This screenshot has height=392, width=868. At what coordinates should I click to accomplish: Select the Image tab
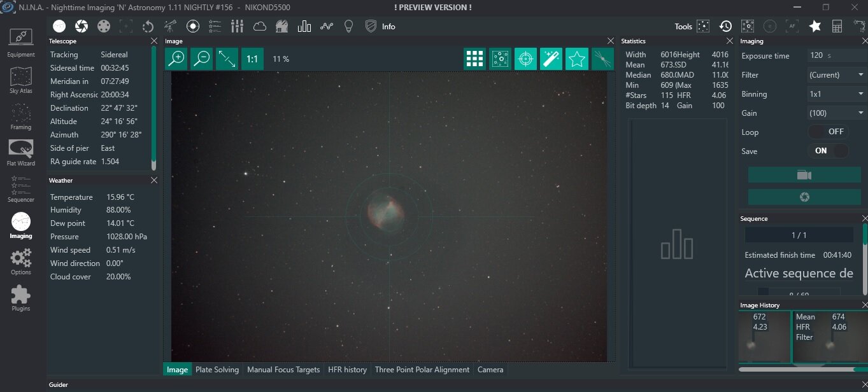[177, 370]
